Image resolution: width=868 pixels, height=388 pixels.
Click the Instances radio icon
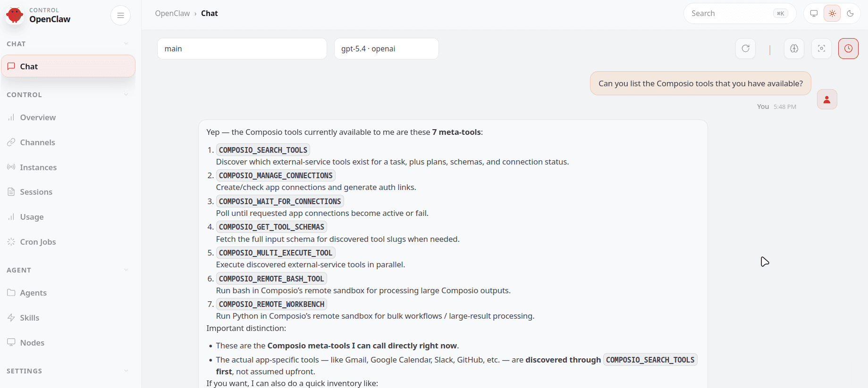(11, 167)
